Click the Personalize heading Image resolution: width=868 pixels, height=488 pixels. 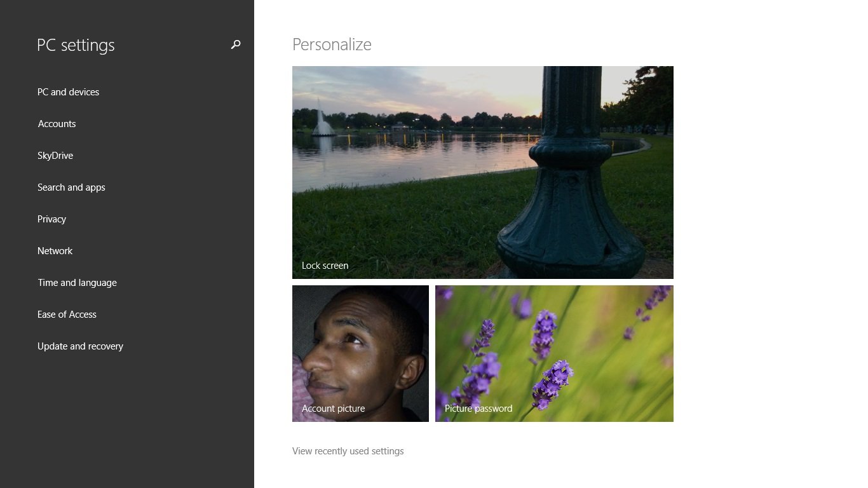pos(332,44)
